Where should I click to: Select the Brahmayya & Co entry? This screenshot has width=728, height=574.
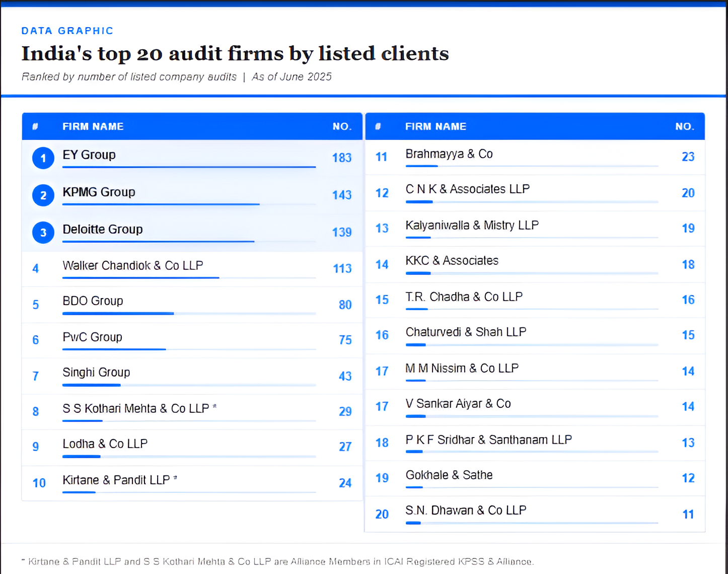[449, 154]
